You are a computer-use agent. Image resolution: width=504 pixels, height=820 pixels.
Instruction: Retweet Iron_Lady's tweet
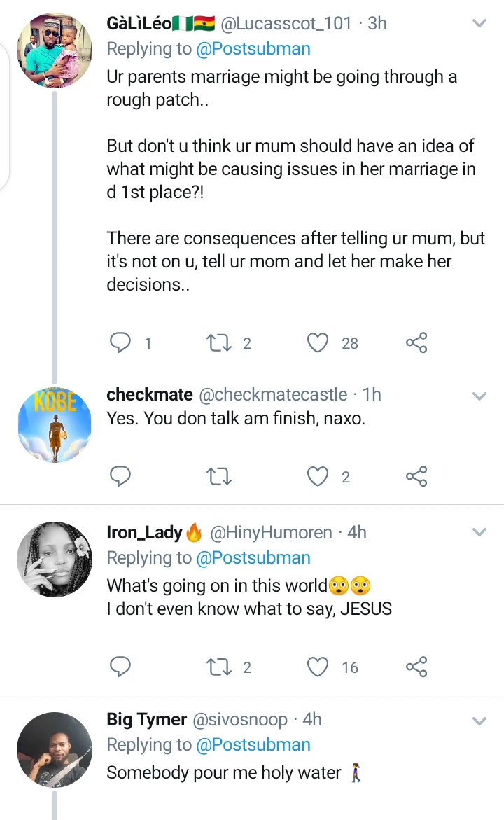tap(219, 667)
